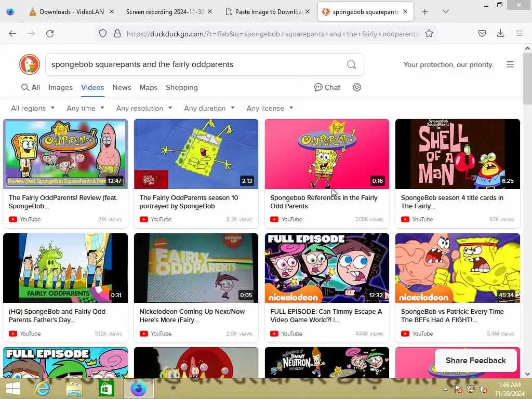Close the Screen recording tab
The height and width of the screenshot is (399, 532).
coord(210,12)
